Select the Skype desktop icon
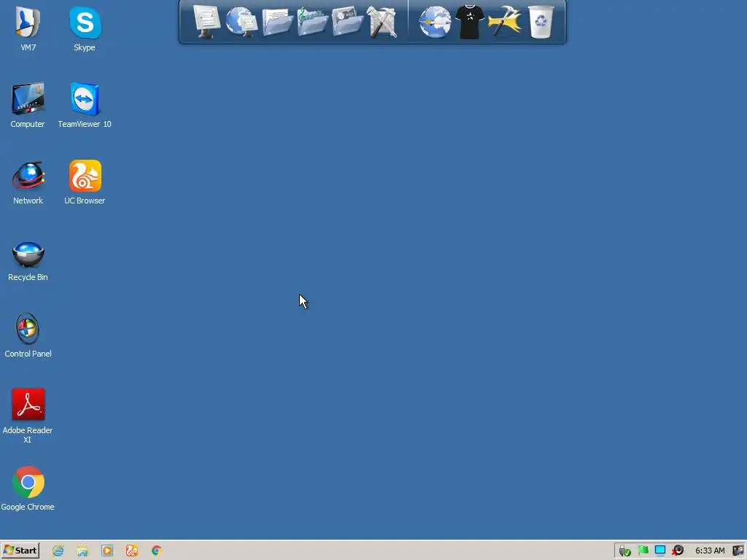Screen dimensions: 747x560 tap(85, 28)
